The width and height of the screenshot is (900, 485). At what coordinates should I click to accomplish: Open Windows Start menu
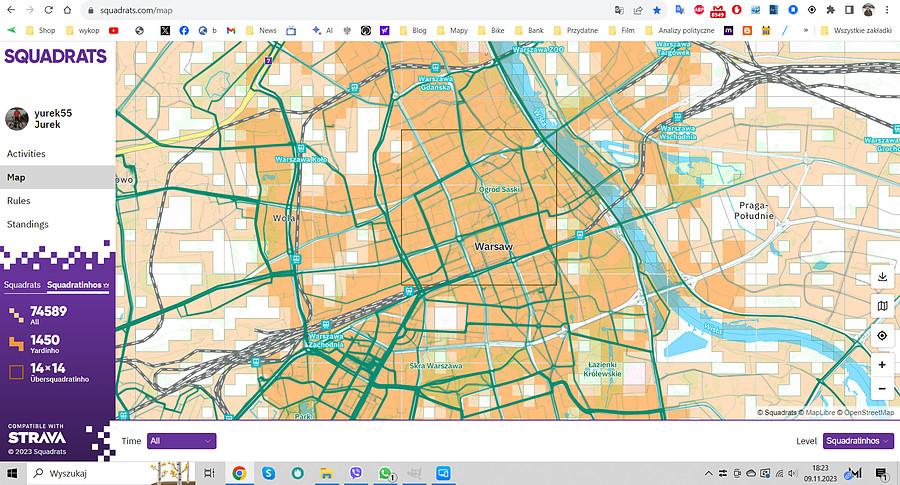(x=12, y=474)
